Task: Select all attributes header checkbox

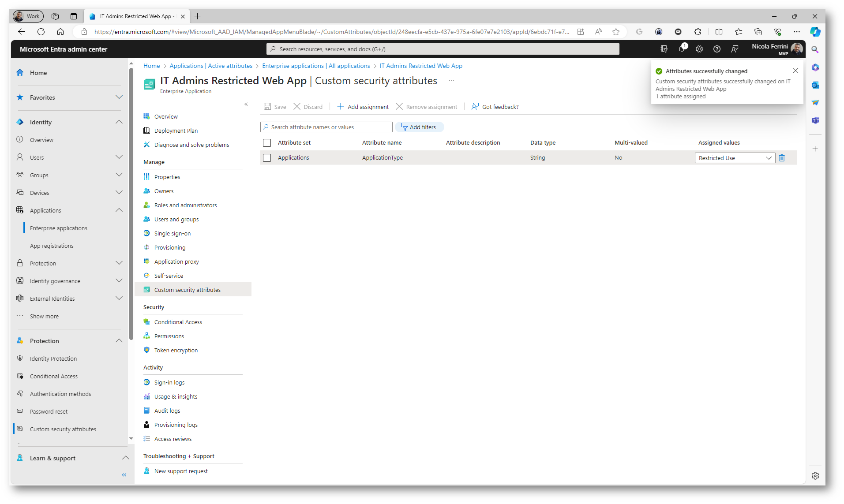Action: click(267, 143)
